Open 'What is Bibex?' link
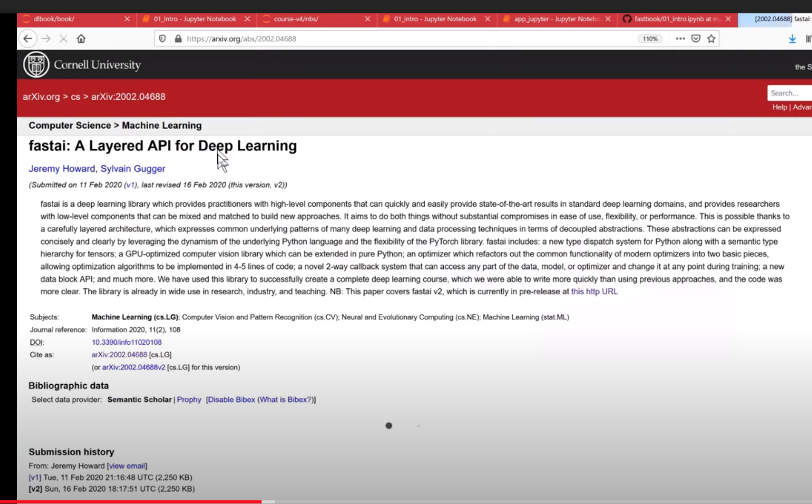 click(285, 399)
